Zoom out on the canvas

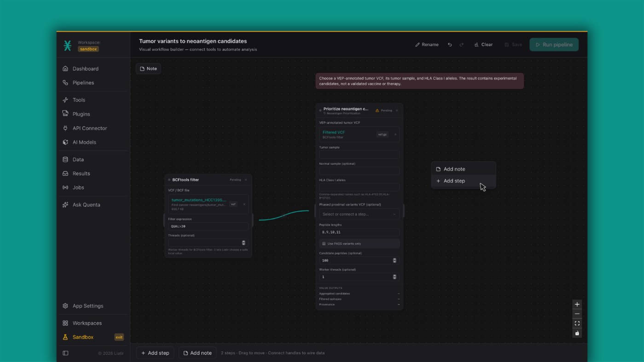tap(577, 314)
